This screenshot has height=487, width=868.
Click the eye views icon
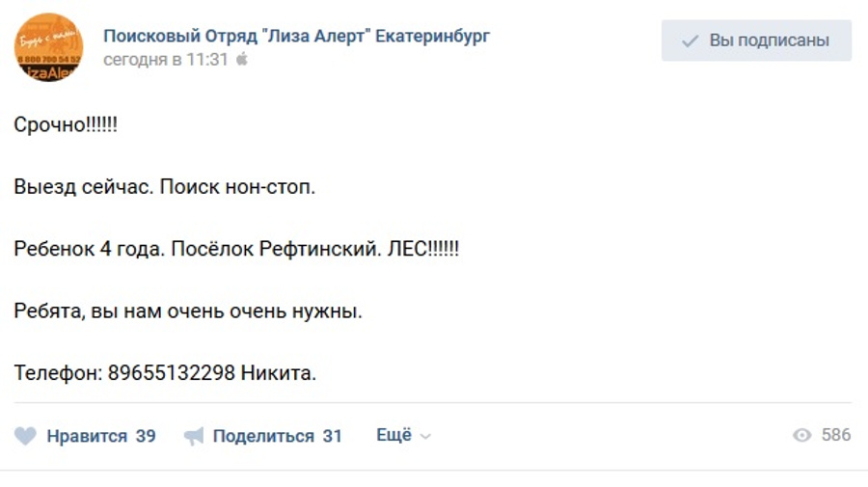[x=802, y=436]
